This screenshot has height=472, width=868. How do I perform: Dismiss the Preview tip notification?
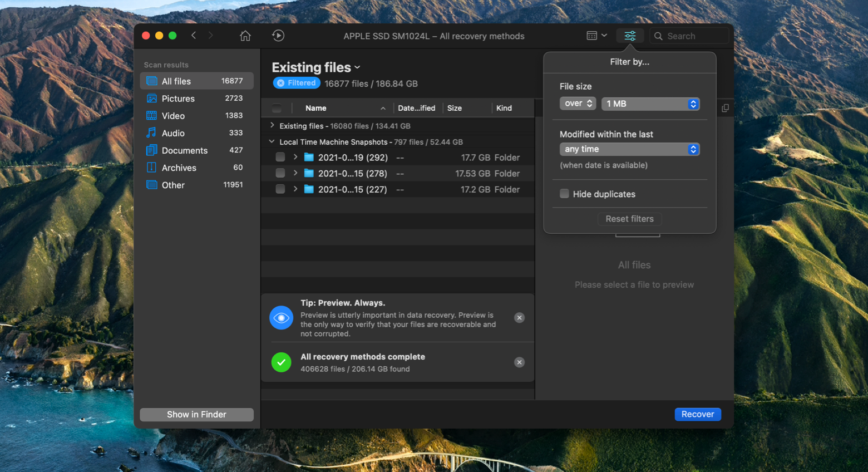point(519,318)
